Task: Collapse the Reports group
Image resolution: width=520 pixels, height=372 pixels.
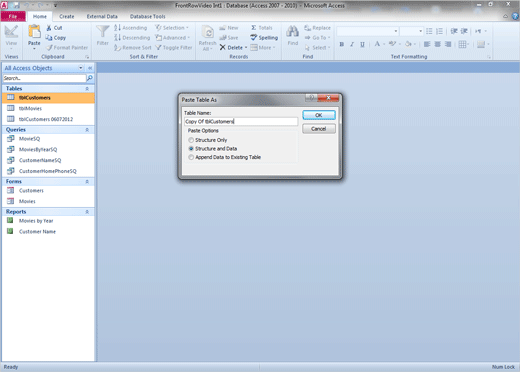Action: [x=87, y=212]
